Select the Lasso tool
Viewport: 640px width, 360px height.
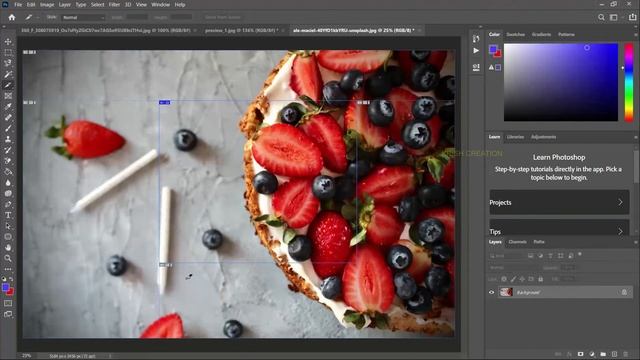coord(8,63)
